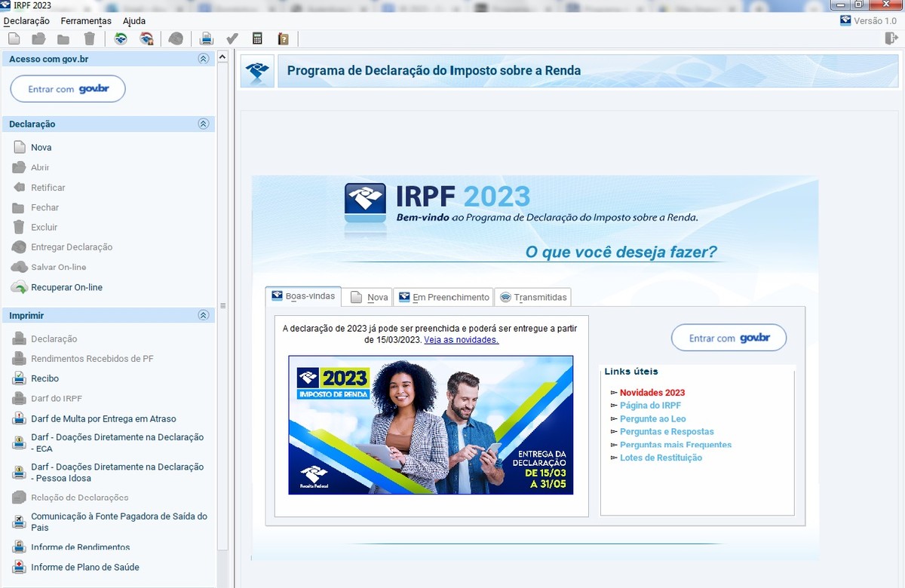Create a new declaration with the blank page icon

click(14, 38)
